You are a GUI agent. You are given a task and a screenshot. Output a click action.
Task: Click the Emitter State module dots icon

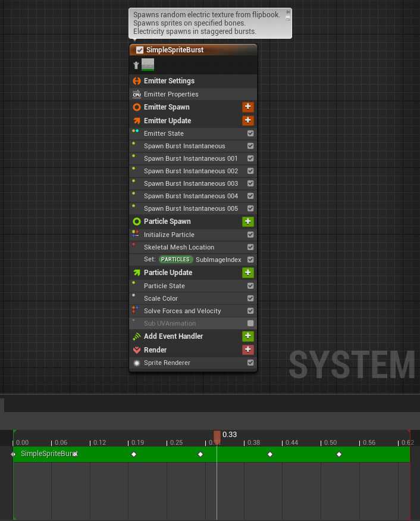[x=135, y=131]
